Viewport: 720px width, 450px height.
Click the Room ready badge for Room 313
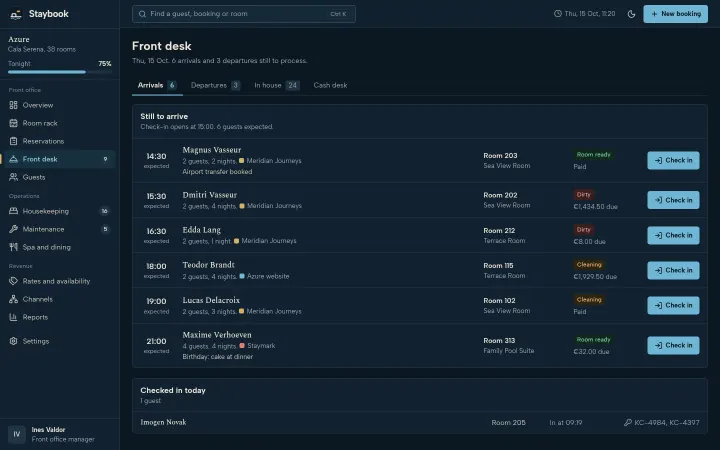593,340
